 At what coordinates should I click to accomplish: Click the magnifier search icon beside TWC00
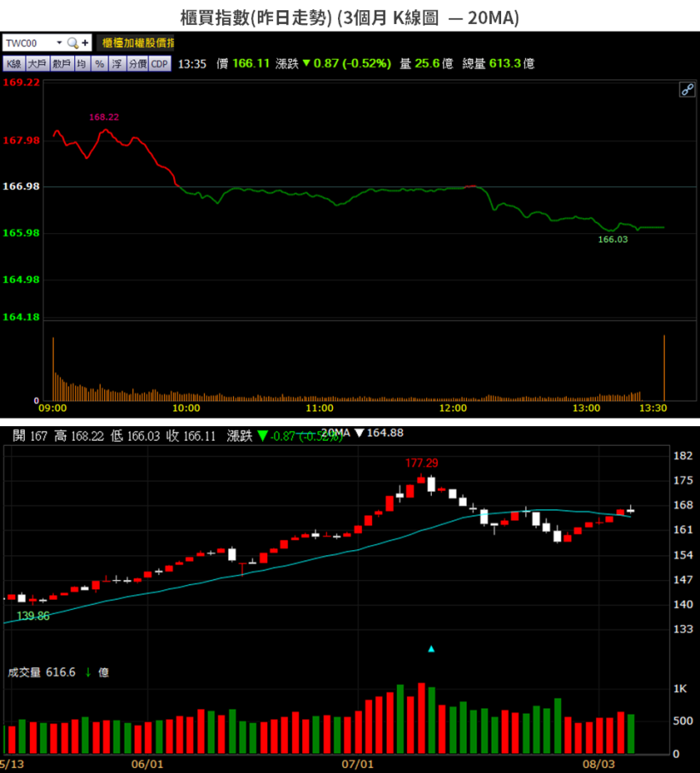click(x=73, y=44)
